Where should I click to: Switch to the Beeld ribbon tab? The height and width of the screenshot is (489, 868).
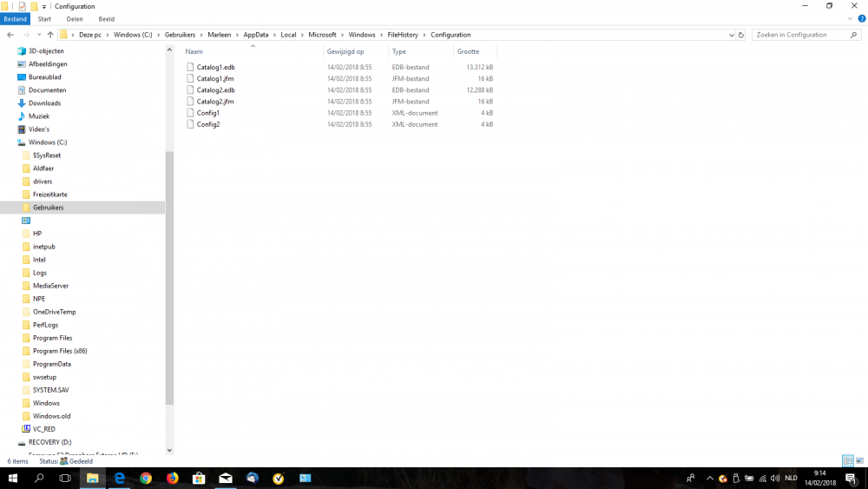coord(106,19)
